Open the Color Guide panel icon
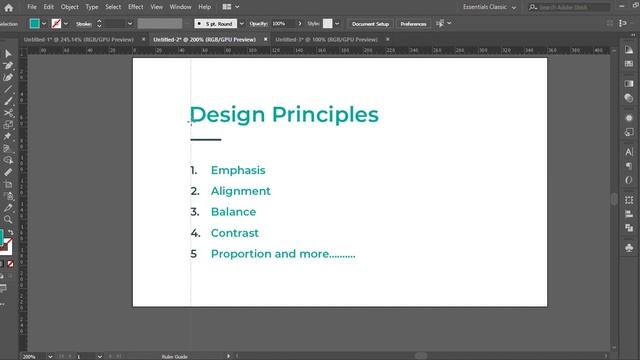The image size is (640, 360). click(x=629, y=50)
